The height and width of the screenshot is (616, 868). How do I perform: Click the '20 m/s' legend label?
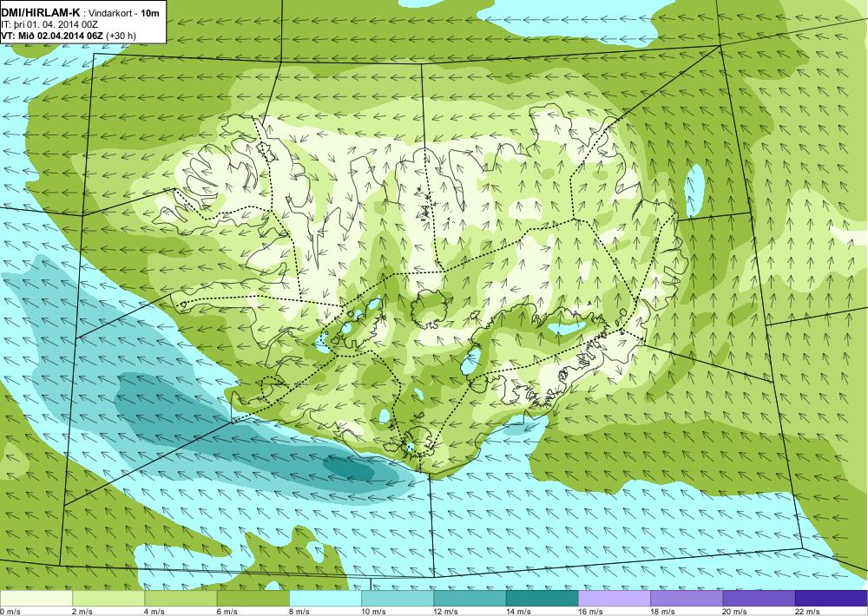(735, 612)
